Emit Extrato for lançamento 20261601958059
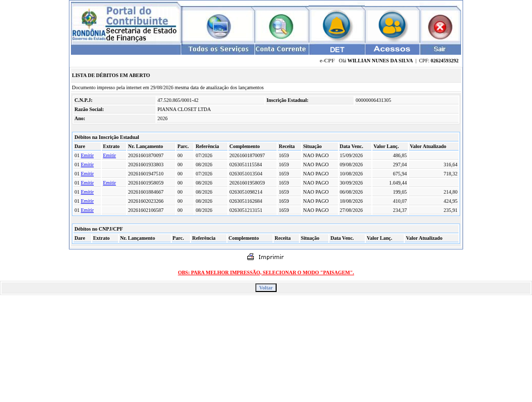532x402 pixels. (109, 183)
